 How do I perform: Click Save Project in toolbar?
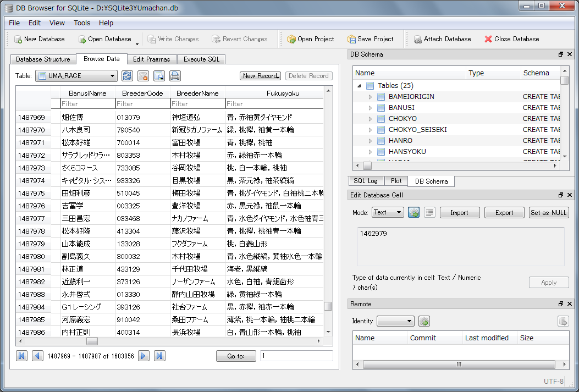371,39
